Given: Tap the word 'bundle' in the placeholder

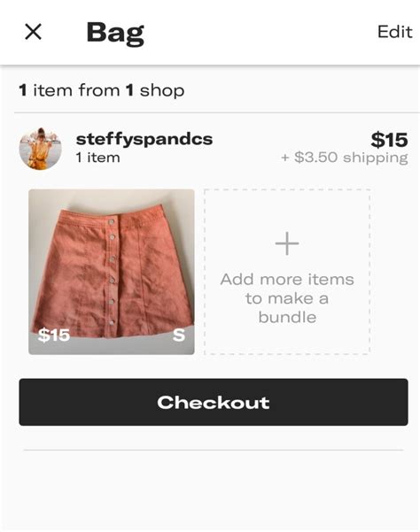Looking at the screenshot, I should (x=287, y=318).
